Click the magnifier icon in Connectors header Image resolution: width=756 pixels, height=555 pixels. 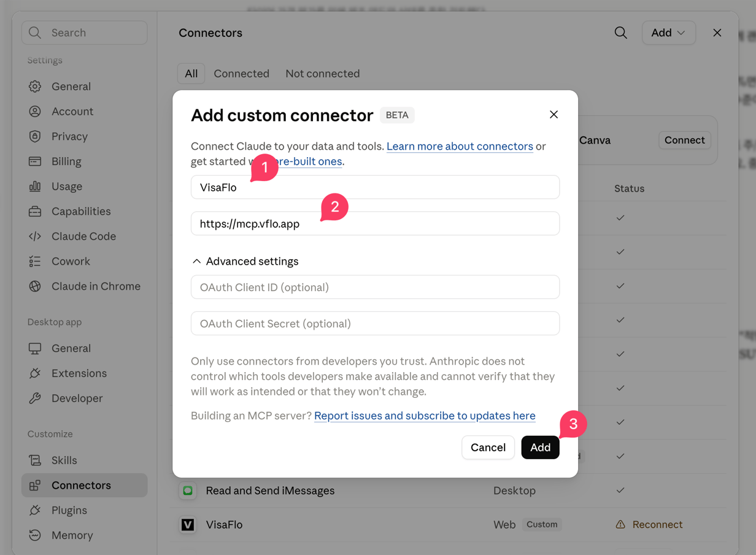click(x=621, y=33)
